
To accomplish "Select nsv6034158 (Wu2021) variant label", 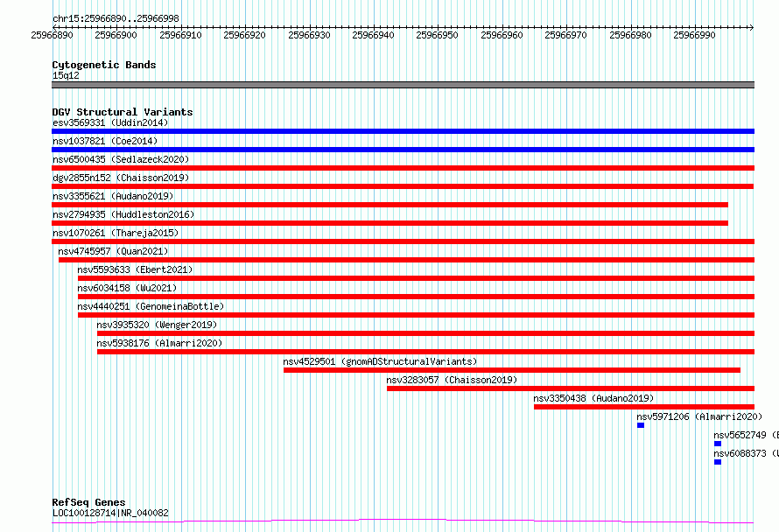I will tap(127, 288).
